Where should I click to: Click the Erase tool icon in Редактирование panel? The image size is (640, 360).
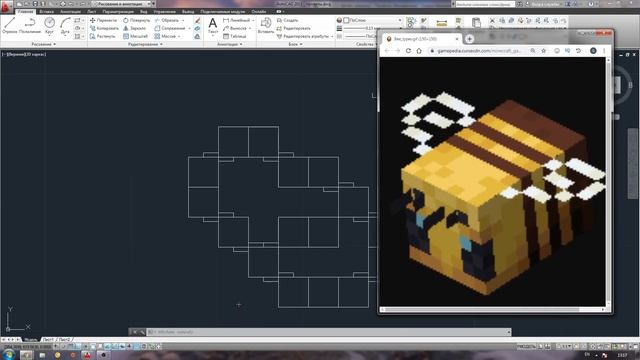click(x=198, y=20)
